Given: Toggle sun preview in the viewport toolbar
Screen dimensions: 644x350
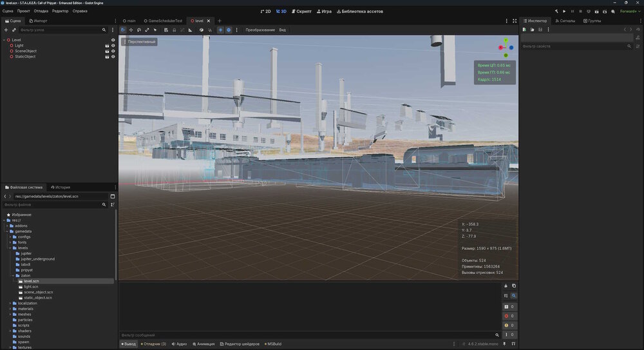Looking at the screenshot, I should (x=220, y=30).
